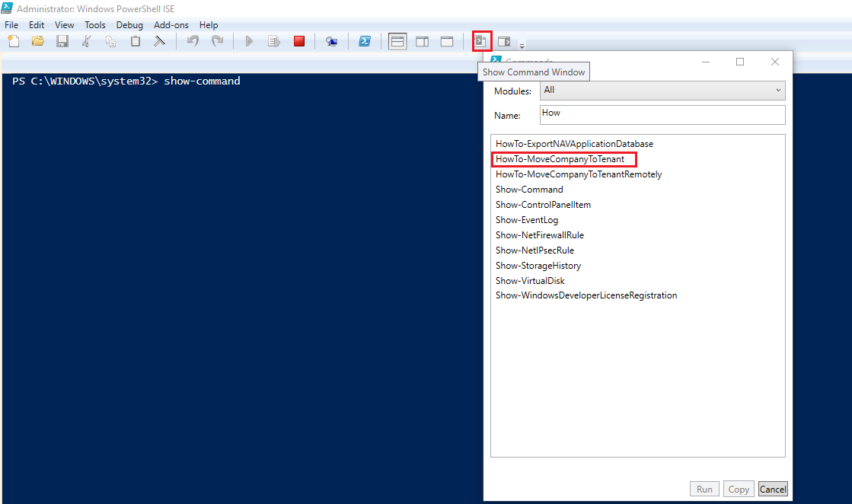Open the toolbar overflow options arrow
Screen dimensions: 852x504
(x=522, y=46)
